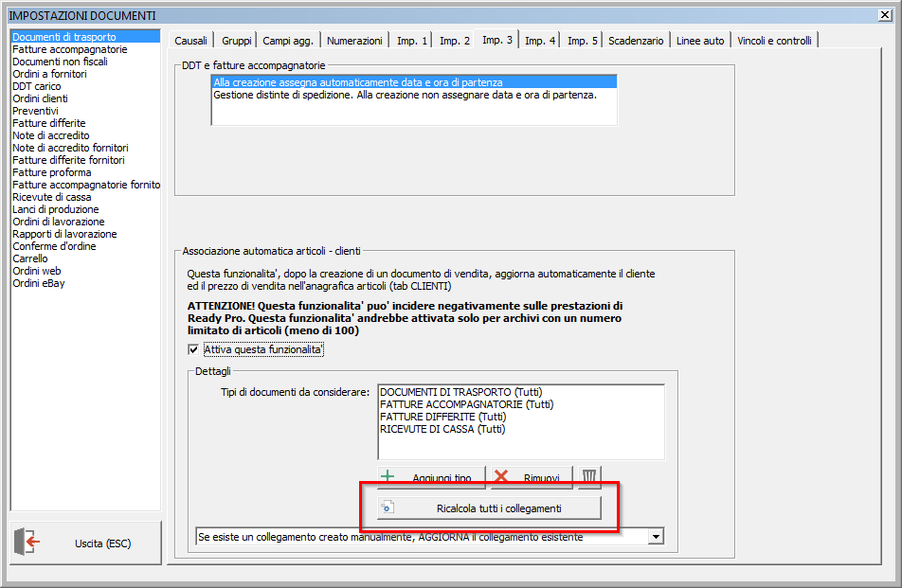Screen dimensions: 902x588
Task: Select Note di accredito entry
Action: (x=85, y=135)
